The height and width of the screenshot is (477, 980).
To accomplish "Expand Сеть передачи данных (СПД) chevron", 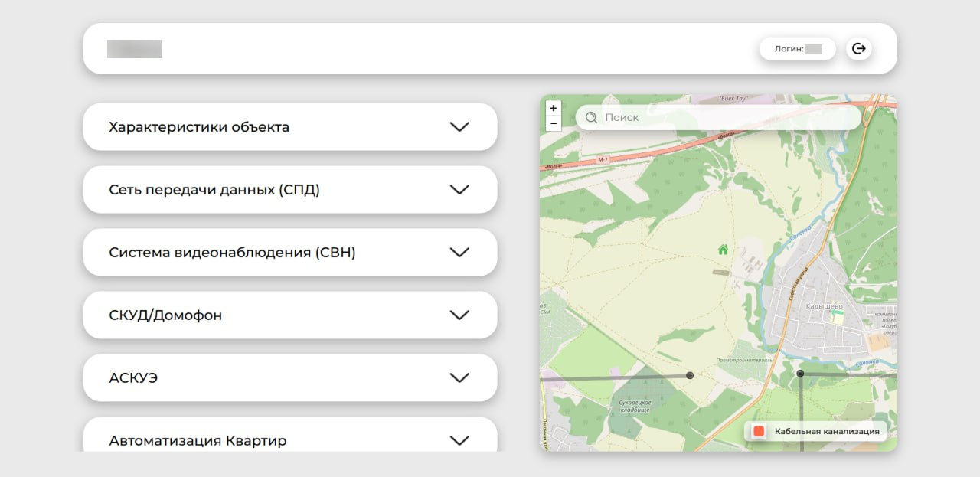I will pos(459,190).
